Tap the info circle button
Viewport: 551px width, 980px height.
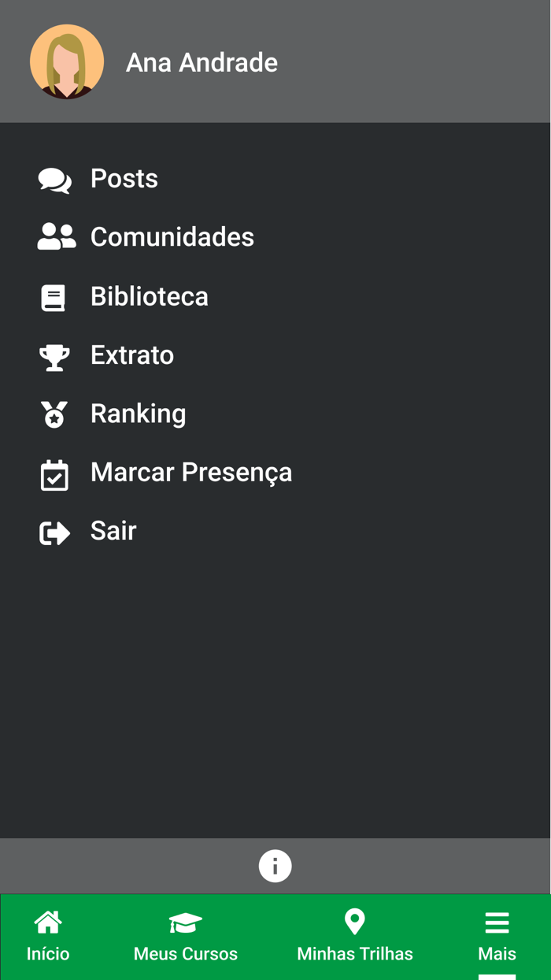point(275,865)
